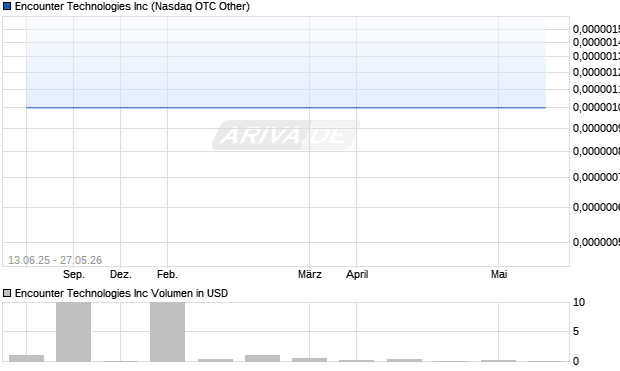Click the 'Dez.' axis label
620x371 pixels.
(121, 274)
